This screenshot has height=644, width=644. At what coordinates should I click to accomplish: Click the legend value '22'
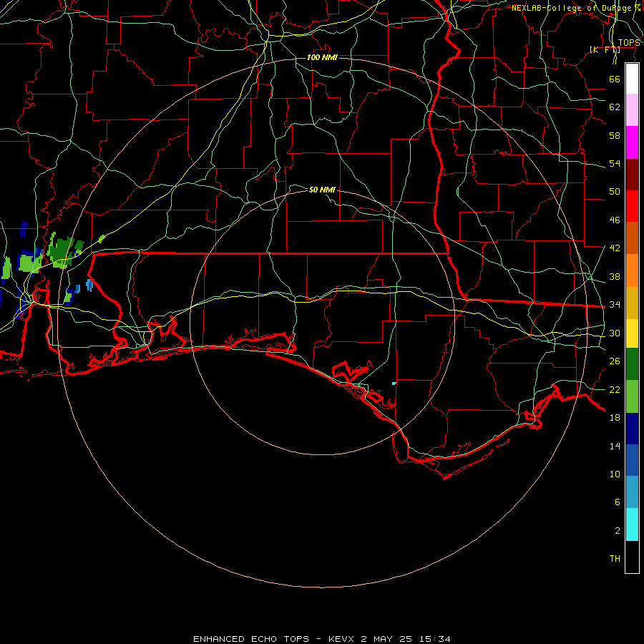tap(615, 390)
